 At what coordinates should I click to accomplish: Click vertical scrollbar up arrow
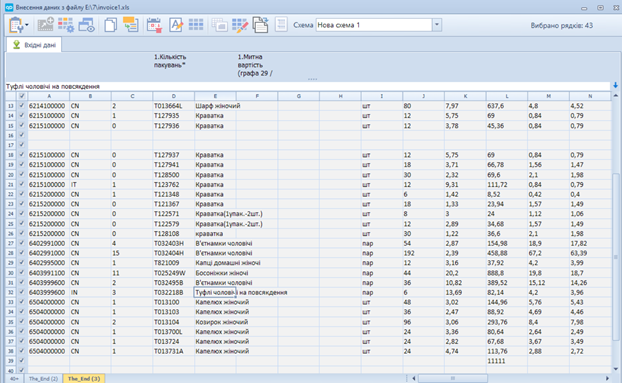coord(615,96)
